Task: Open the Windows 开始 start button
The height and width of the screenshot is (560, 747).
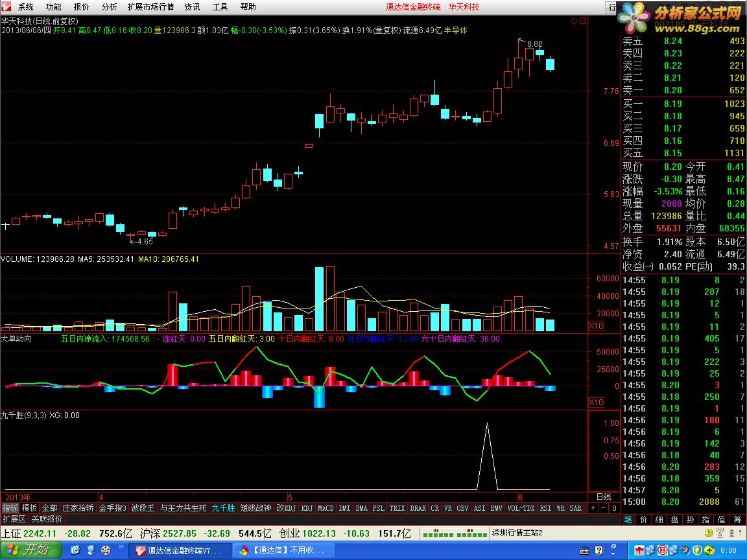Action: 30,550
